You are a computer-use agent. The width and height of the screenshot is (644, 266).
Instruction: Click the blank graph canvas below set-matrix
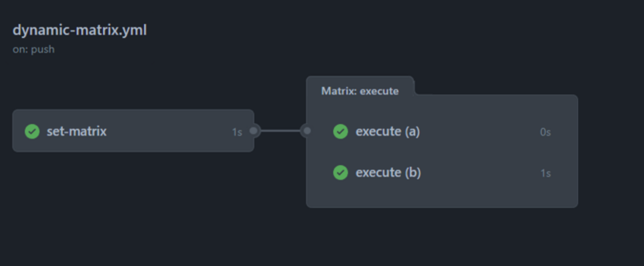point(134,208)
